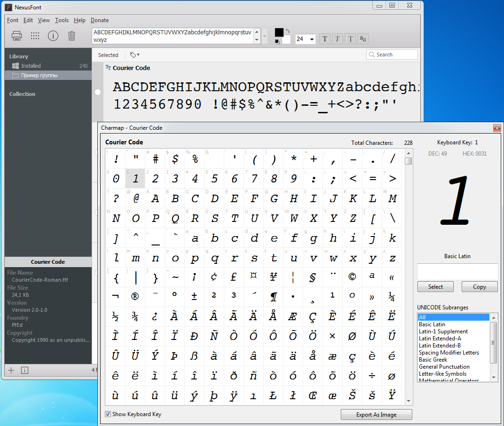504x426 pixels.
Task: Click the Windows logo icon beside Installed
Action: [x=15, y=65]
